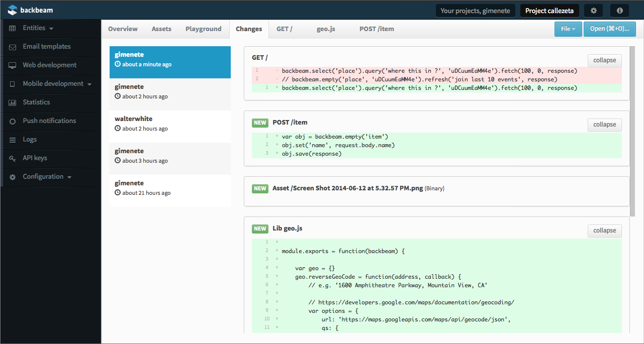Image resolution: width=644 pixels, height=344 pixels.
Task: Click the Entities table icon
Action: pyautogui.click(x=13, y=28)
